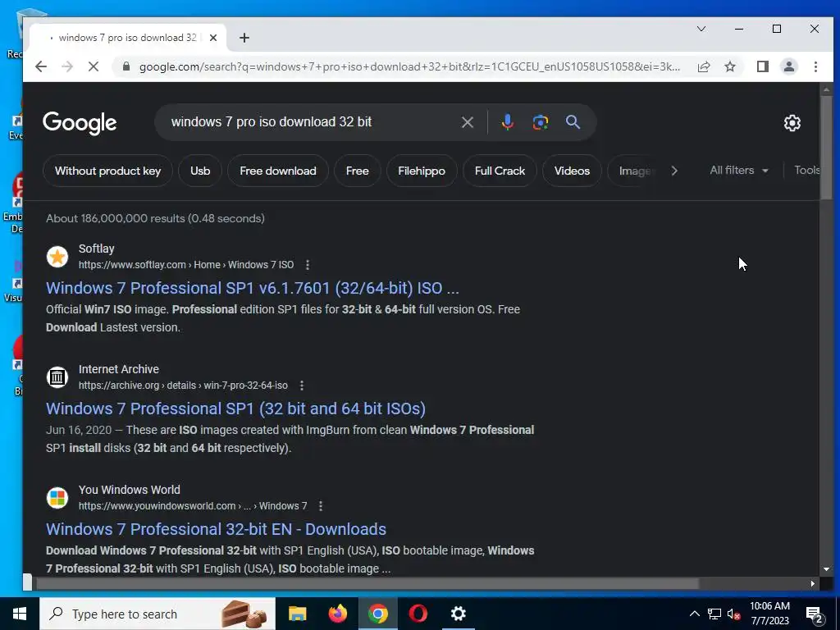Viewport: 840px width, 630px height.
Task: Open the Tools option
Action: click(807, 171)
